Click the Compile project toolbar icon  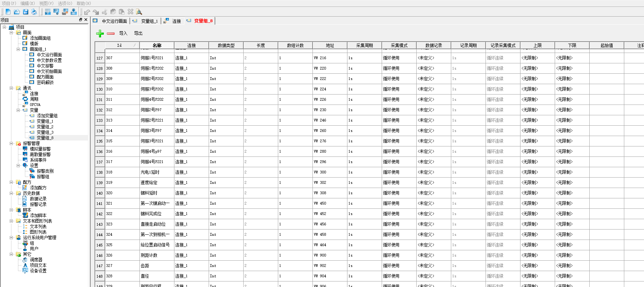click(x=48, y=12)
